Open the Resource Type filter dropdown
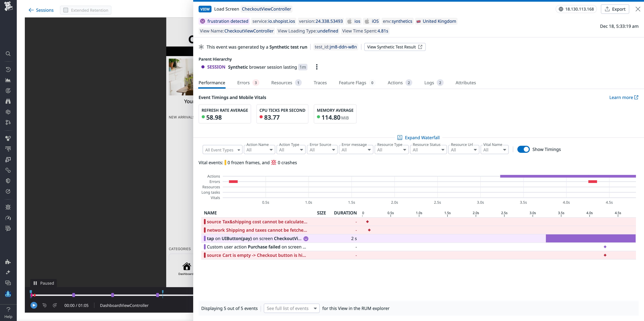The image size is (644, 321). [x=391, y=149]
